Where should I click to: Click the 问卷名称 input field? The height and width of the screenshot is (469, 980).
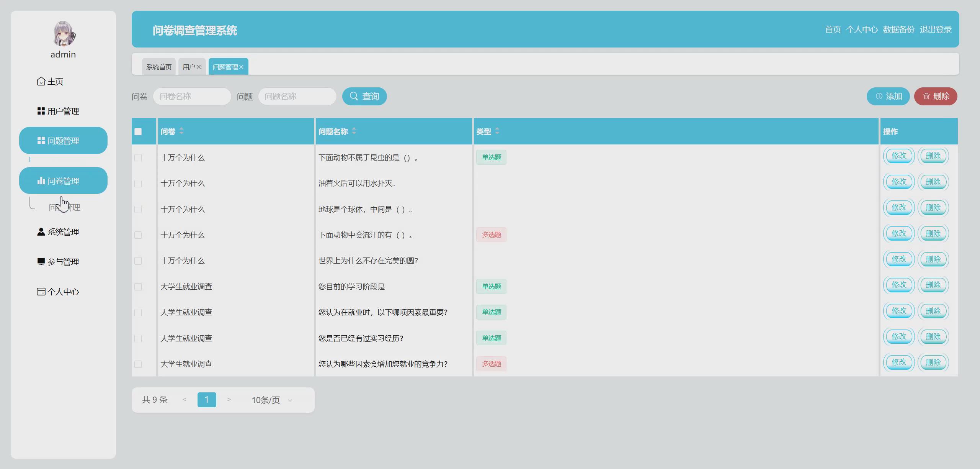(192, 96)
